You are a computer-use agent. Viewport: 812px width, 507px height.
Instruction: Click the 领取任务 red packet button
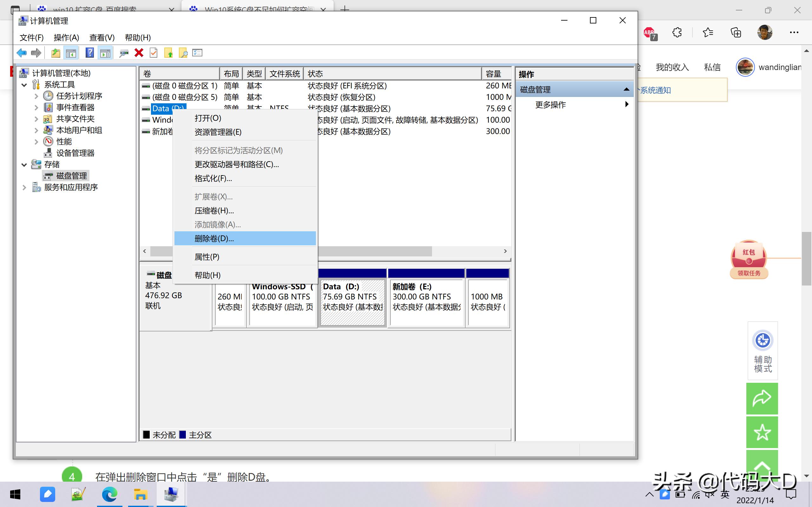click(749, 273)
